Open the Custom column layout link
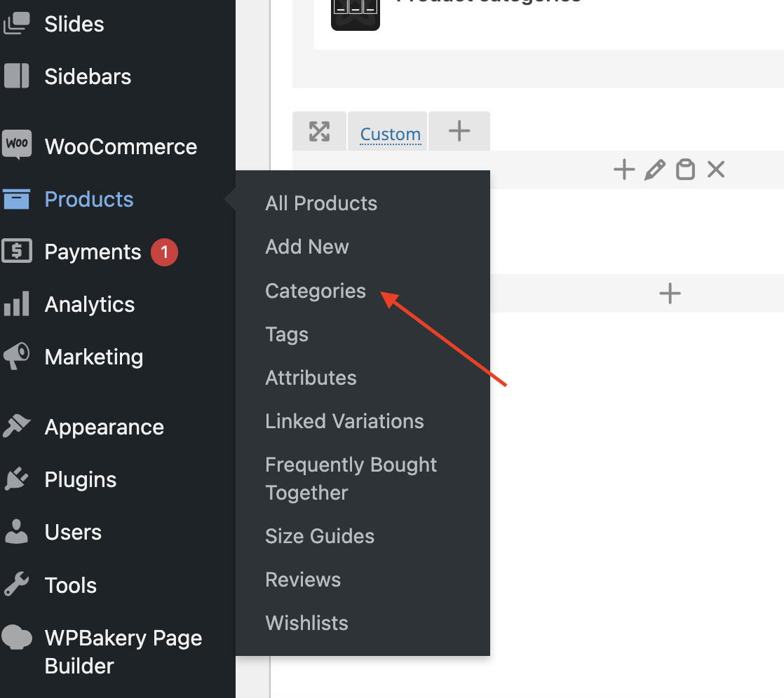Viewport: 784px width, 698px height. coord(391,134)
